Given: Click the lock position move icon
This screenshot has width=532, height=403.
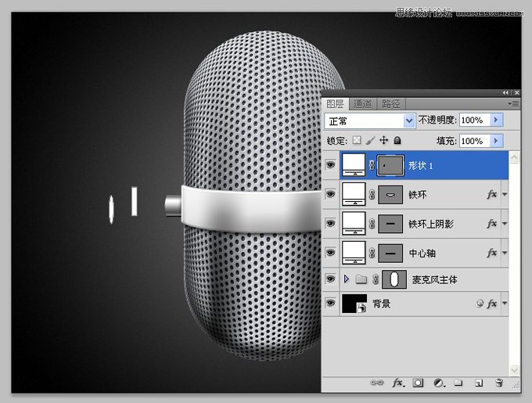Looking at the screenshot, I should 383,140.
